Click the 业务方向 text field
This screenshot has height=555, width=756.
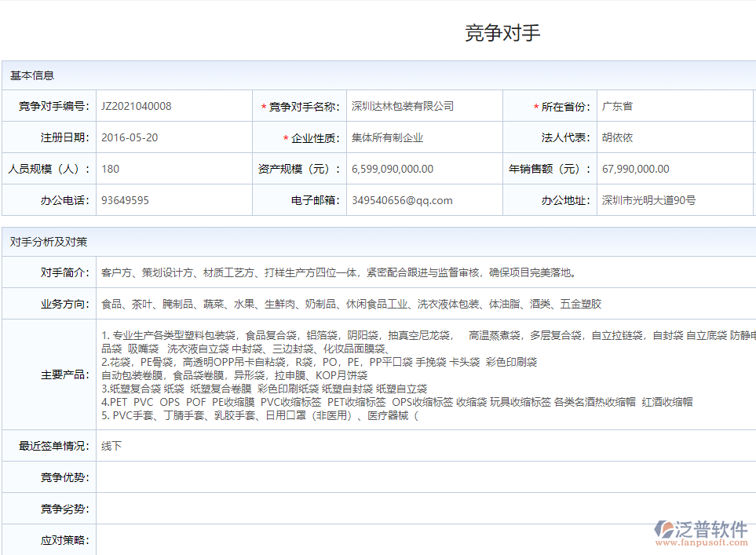point(424,304)
